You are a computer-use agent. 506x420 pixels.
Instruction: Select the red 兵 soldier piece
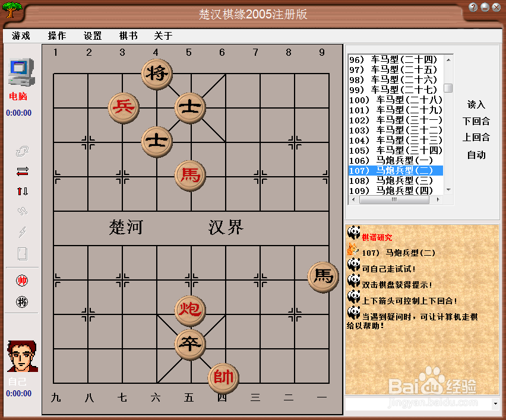[124, 107]
